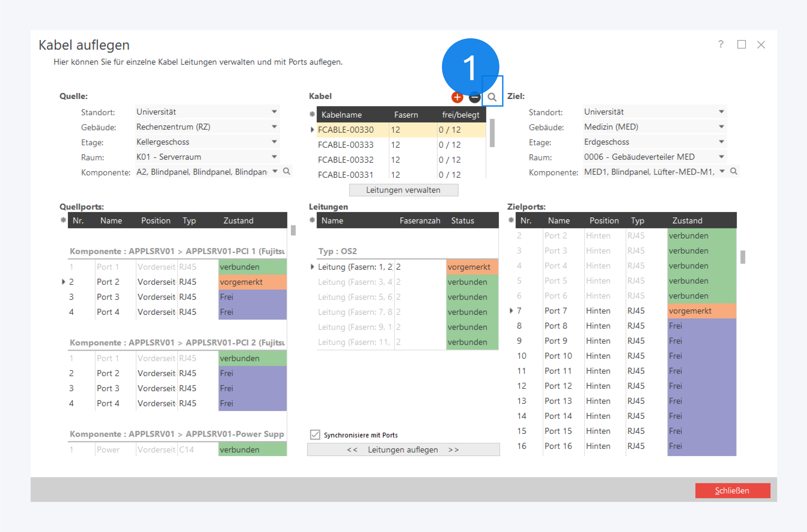The image size is (807, 532).
Task: Click the black remove cable minus icon
Action: pyautogui.click(x=474, y=97)
